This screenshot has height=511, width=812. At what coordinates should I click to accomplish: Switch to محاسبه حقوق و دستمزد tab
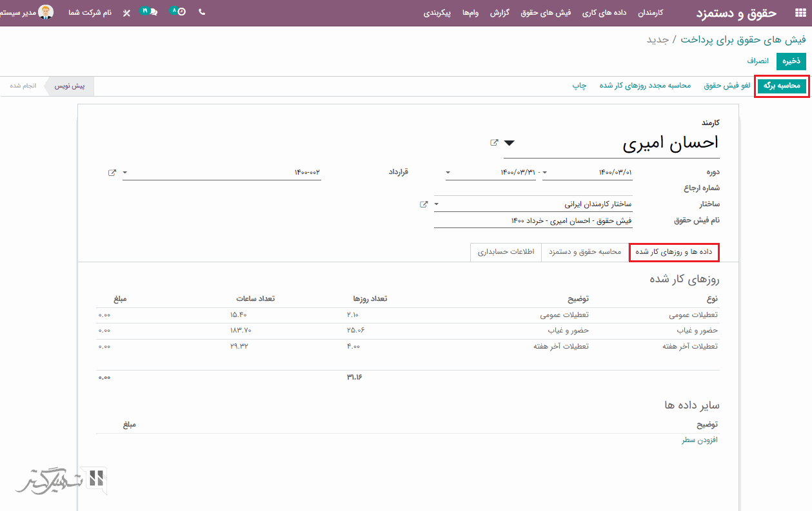(584, 252)
